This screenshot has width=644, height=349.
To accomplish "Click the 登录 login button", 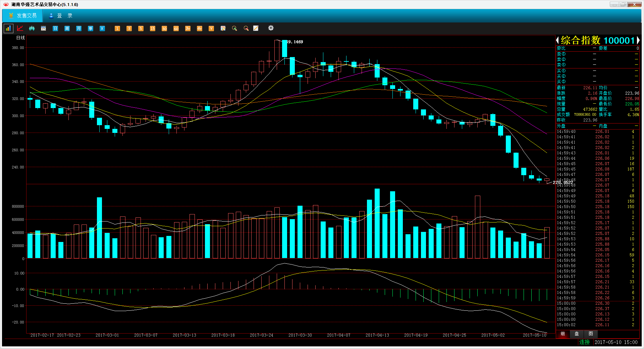I will [61, 16].
